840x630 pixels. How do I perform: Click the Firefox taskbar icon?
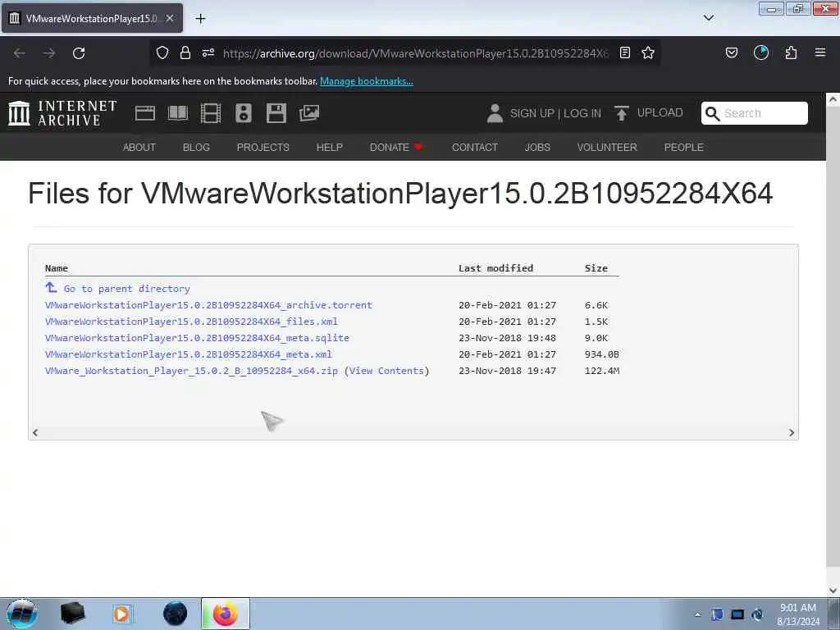[226, 614]
